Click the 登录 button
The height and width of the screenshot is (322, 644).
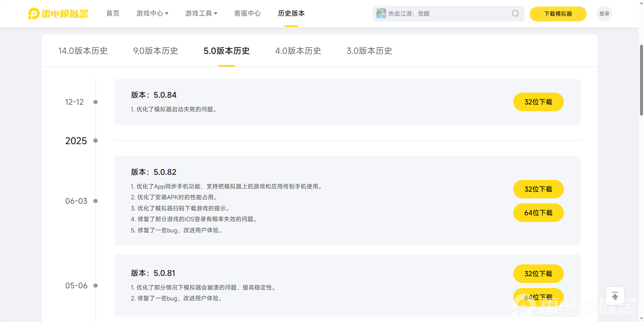[x=604, y=14]
